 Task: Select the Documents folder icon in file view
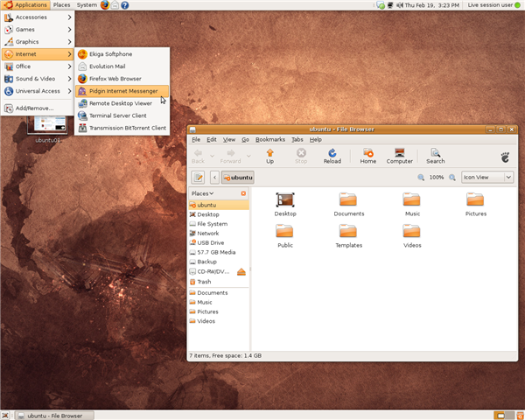[x=348, y=199]
